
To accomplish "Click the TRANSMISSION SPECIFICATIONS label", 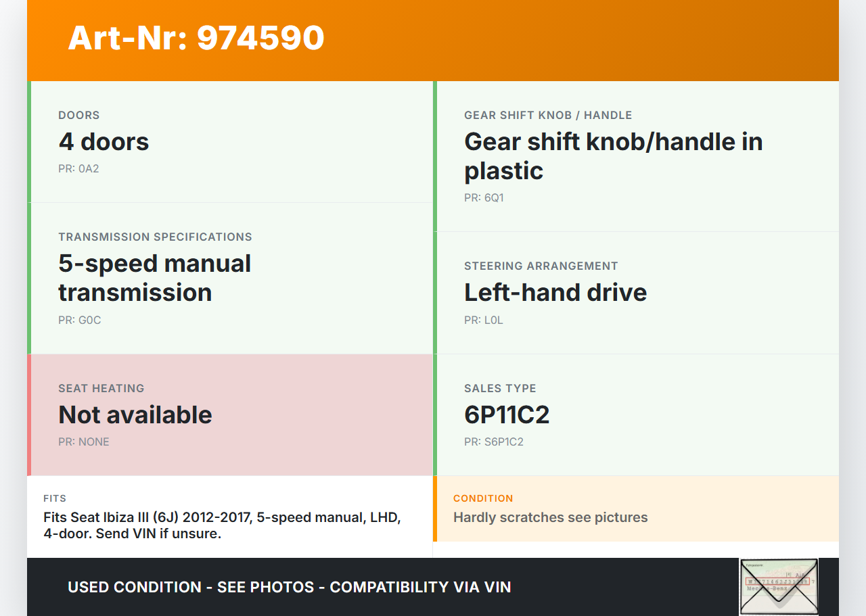I will click(x=155, y=237).
